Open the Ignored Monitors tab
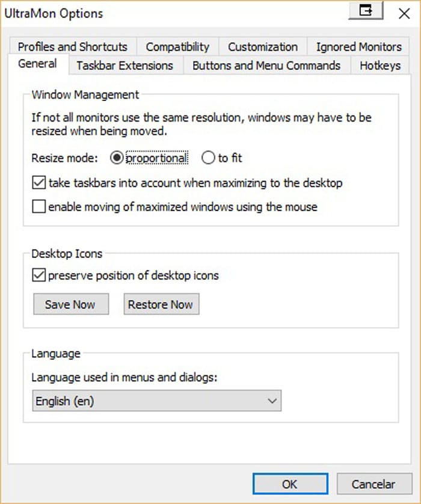 click(358, 46)
